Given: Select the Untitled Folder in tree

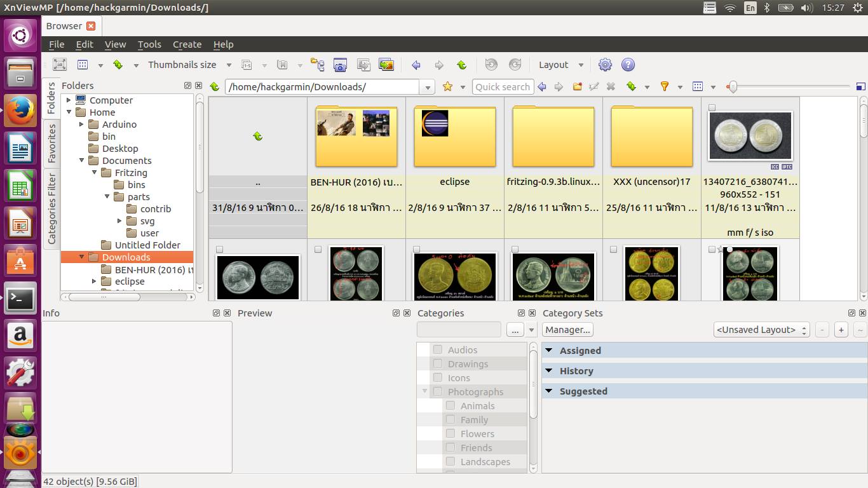Looking at the screenshot, I should 147,245.
